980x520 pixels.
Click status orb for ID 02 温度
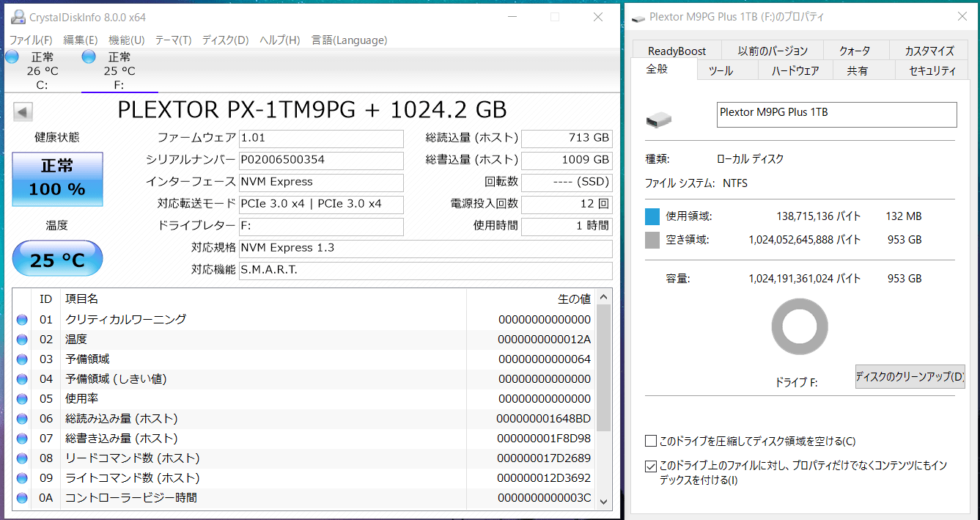pos(22,340)
